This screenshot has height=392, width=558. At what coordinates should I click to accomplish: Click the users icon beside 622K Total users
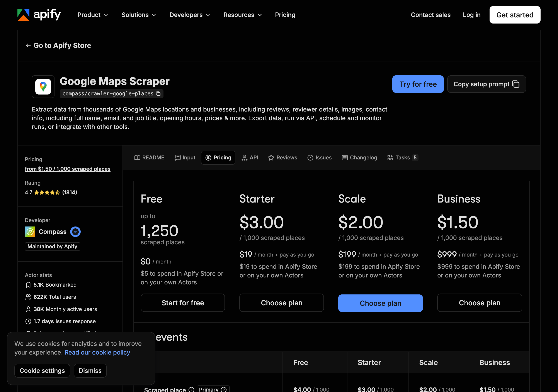click(x=28, y=297)
